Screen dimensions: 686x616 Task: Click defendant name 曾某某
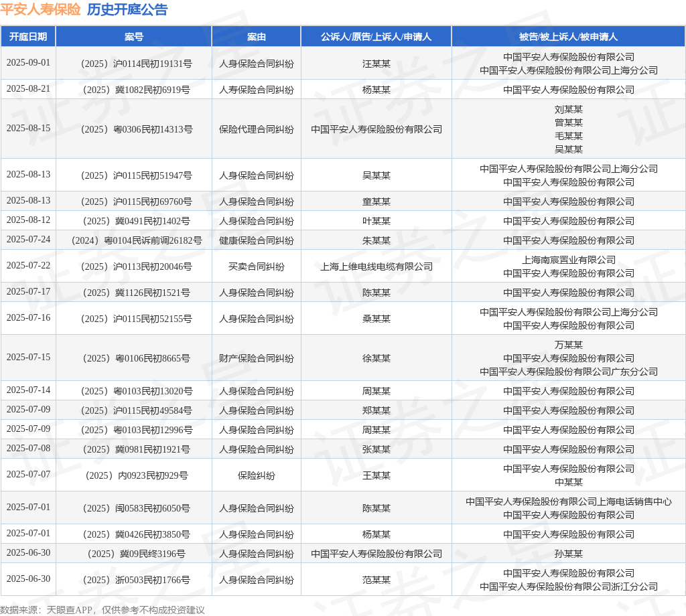(x=568, y=123)
